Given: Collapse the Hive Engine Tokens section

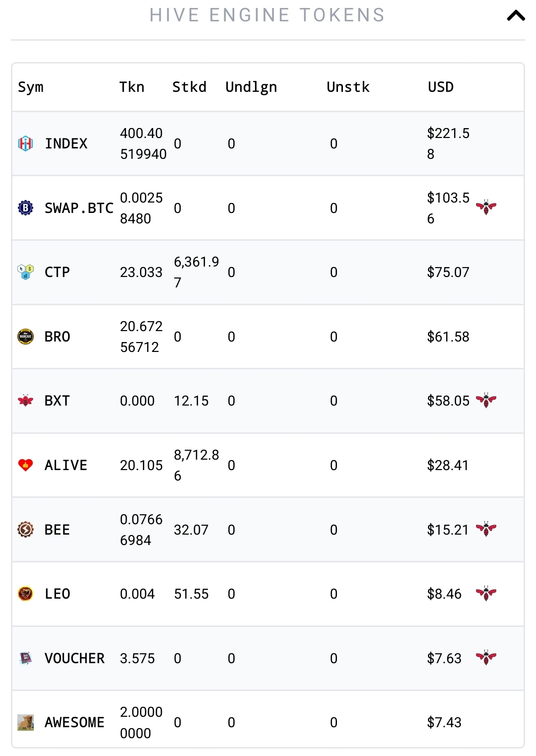Looking at the screenshot, I should point(516,16).
